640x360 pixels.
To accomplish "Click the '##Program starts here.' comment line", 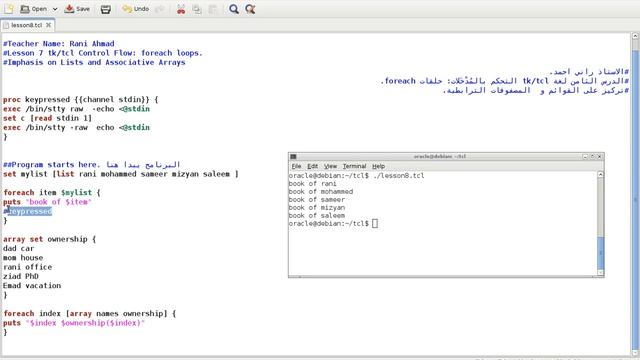I will pyautogui.click(x=91, y=165).
